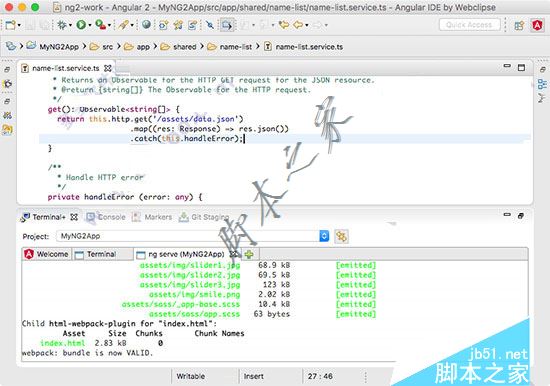Viewport: 550px width, 386px height.
Task: Click the open type star icon
Action: tap(178, 25)
